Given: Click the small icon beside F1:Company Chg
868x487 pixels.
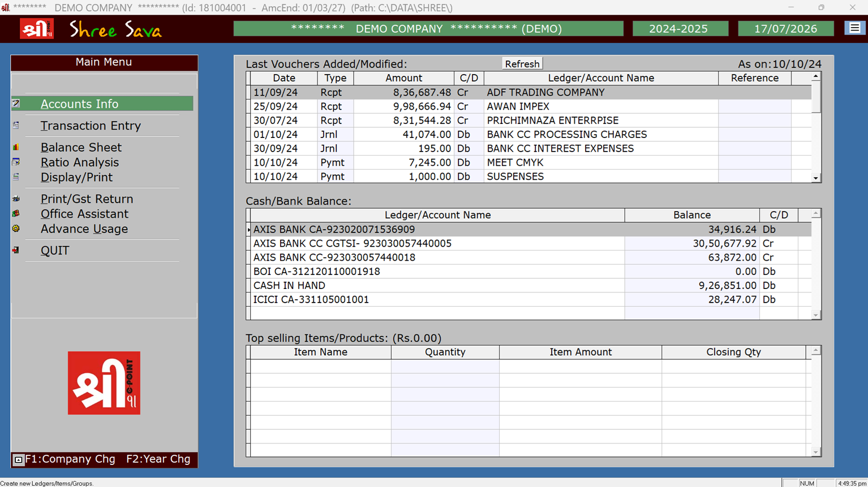Looking at the screenshot, I should point(18,460).
